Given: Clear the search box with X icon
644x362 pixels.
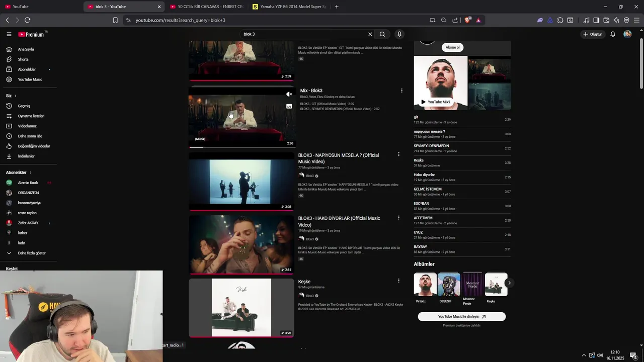Looking at the screenshot, I should point(370,34).
